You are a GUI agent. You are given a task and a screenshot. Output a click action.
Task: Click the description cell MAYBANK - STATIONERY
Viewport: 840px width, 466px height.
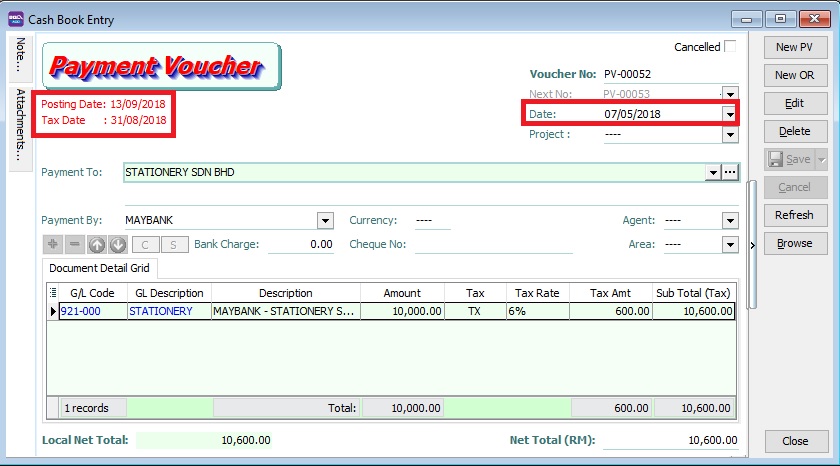point(286,311)
